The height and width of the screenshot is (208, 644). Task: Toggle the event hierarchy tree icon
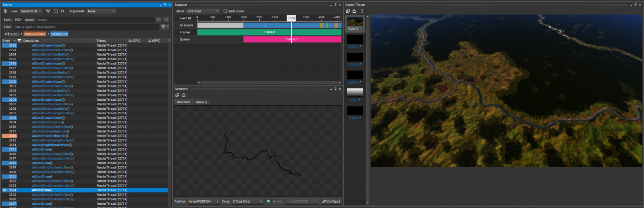48,11
